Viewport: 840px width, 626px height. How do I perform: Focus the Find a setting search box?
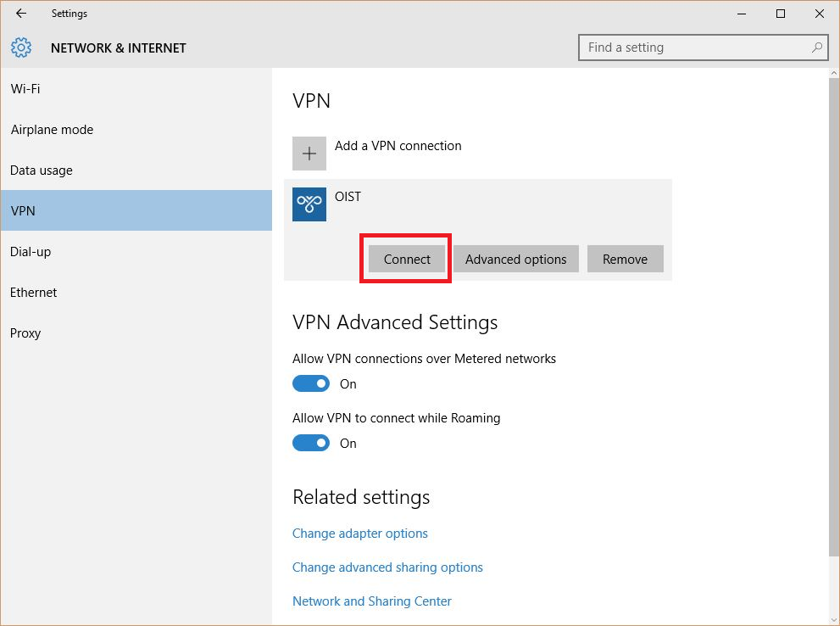[x=695, y=48]
